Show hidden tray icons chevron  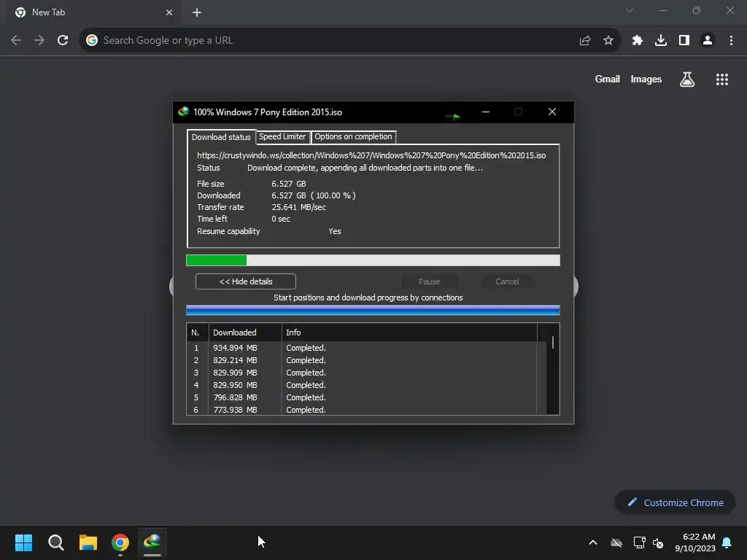click(593, 542)
